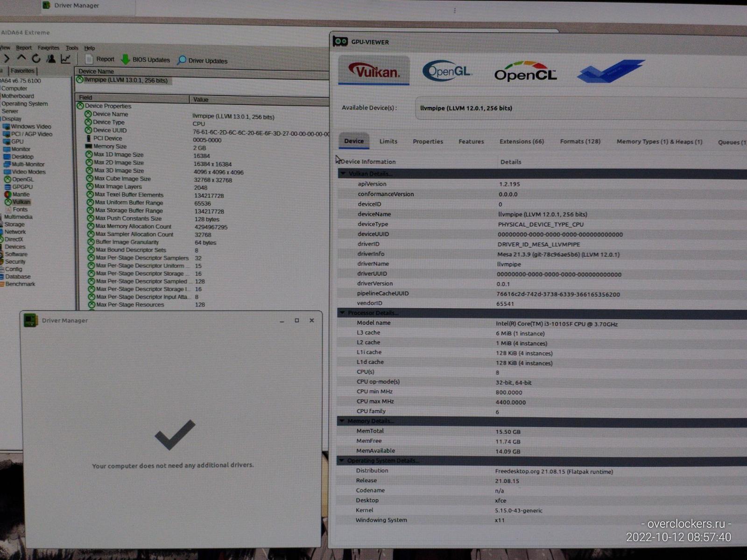
Task: Collapse the Operating System Details section
Action: (x=341, y=461)
